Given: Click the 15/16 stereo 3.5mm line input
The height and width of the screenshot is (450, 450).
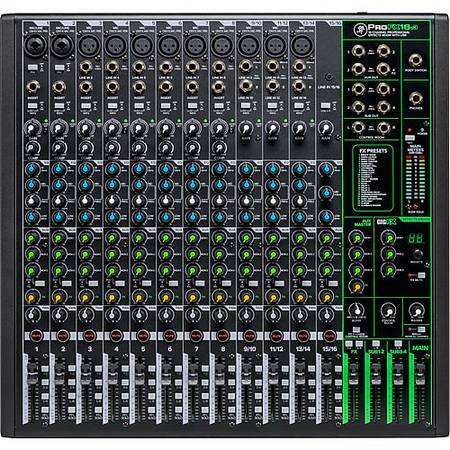Looking at the screenshot, I should [328, 77].
